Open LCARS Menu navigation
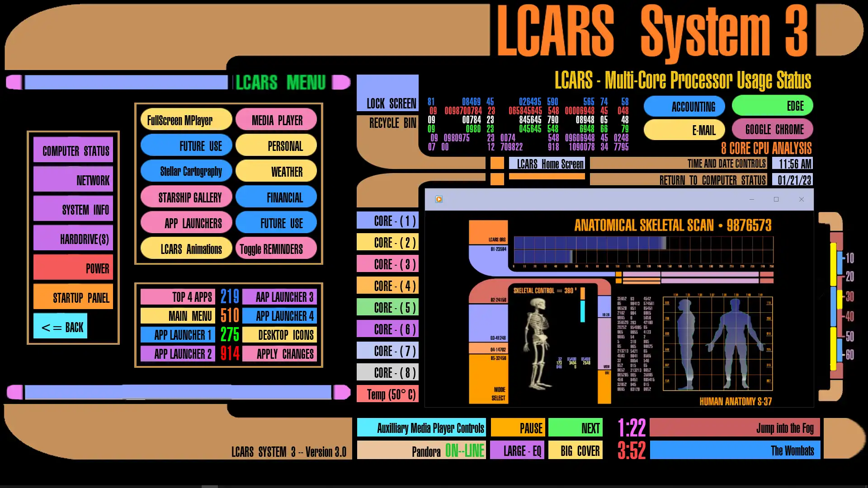This screenshot has height=488, width=868. click(x=280, y=83)
